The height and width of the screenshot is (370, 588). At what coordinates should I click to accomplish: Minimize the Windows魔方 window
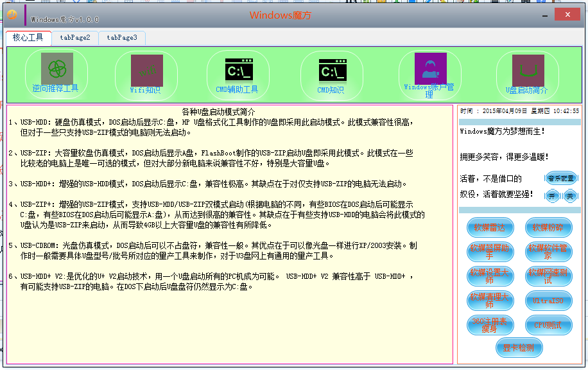coord(545,15)
